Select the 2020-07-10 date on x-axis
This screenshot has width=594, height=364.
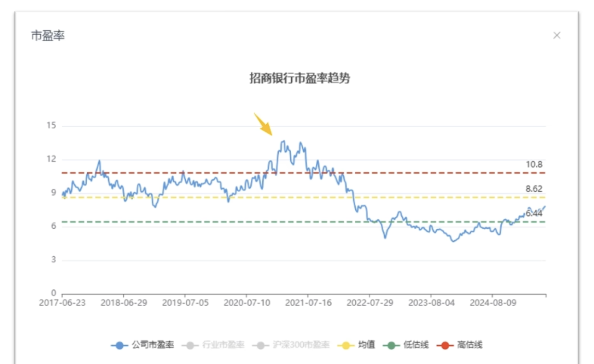tap(247, 303)
